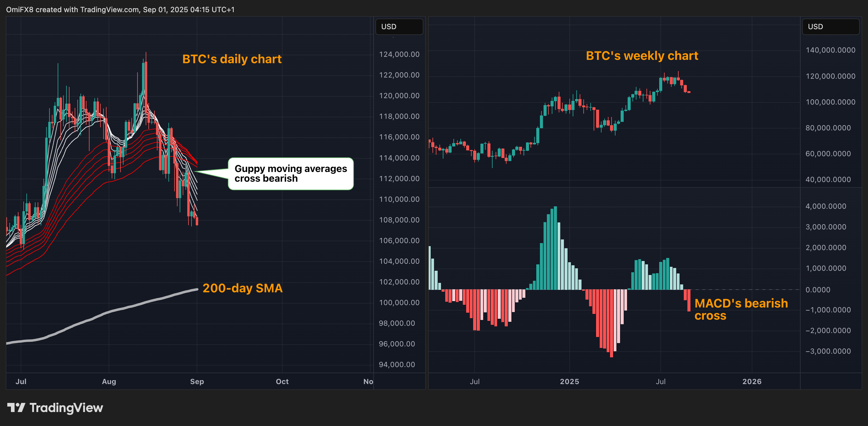Click the Aug marker on daily time axis
The image size is (868, 426).
click(109, 381)
